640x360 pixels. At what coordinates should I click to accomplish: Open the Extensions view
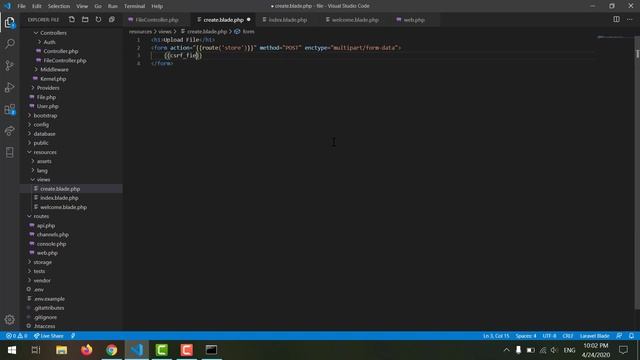point(10,109)
